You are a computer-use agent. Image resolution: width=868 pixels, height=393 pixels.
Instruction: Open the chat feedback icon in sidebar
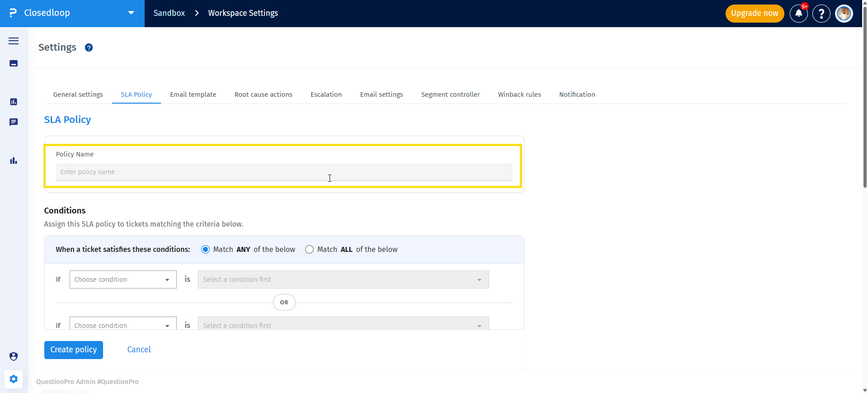[x=14, y=122]
